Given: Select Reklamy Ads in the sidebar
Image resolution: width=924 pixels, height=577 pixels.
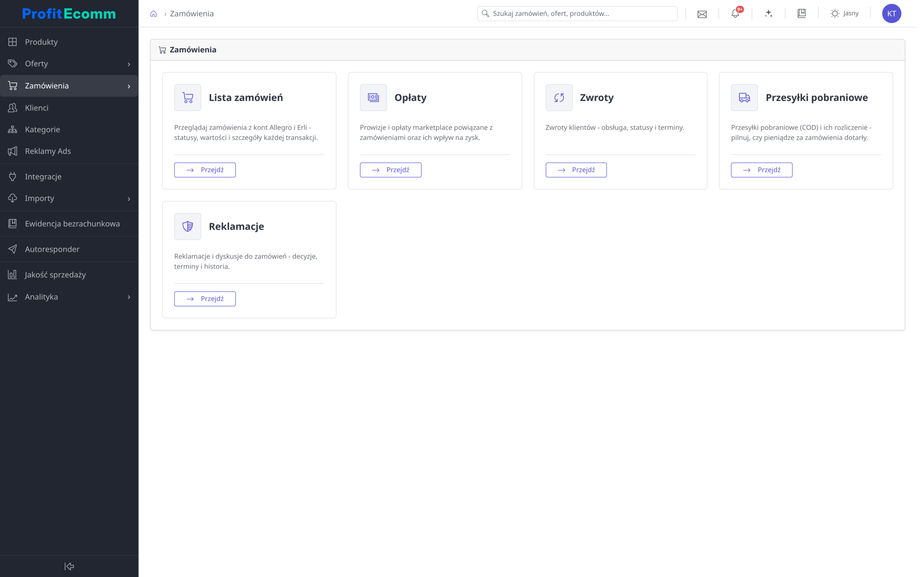Looking at the screenshot, I should [69, 151].
